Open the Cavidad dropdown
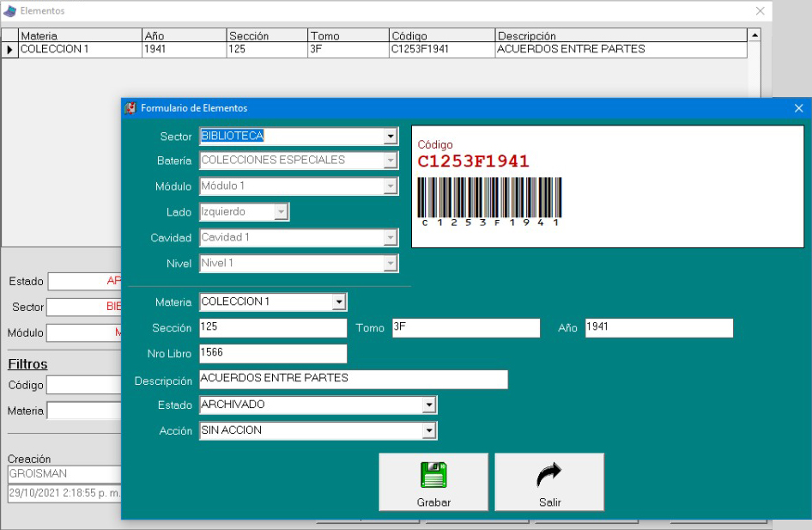This screenshot has width=812, height=530. (x=391, y=238)
